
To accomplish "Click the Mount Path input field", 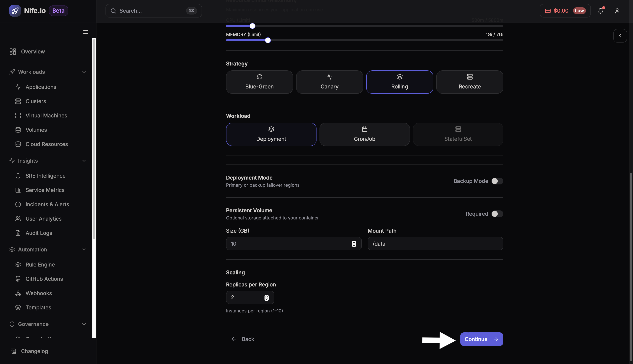I will 435,244.
